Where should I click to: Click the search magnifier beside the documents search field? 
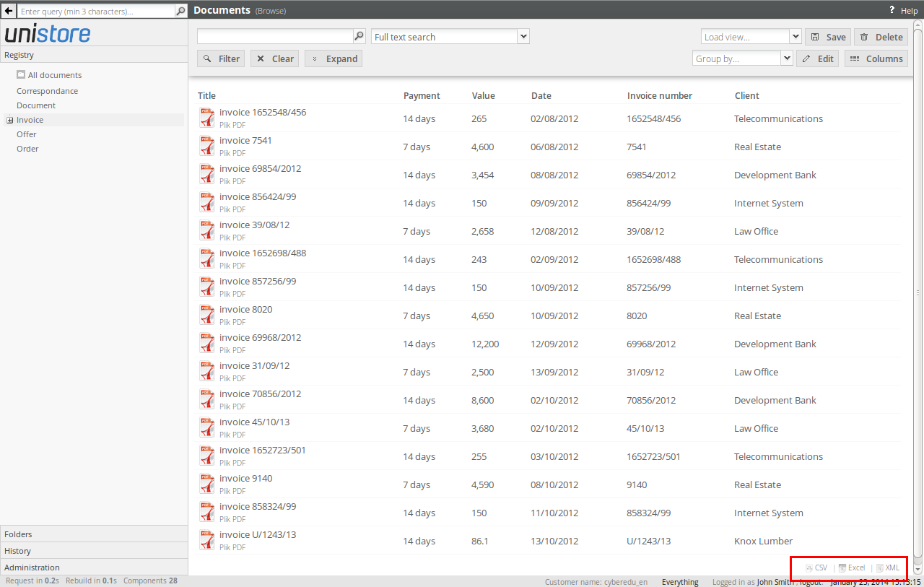pos(359,36)
